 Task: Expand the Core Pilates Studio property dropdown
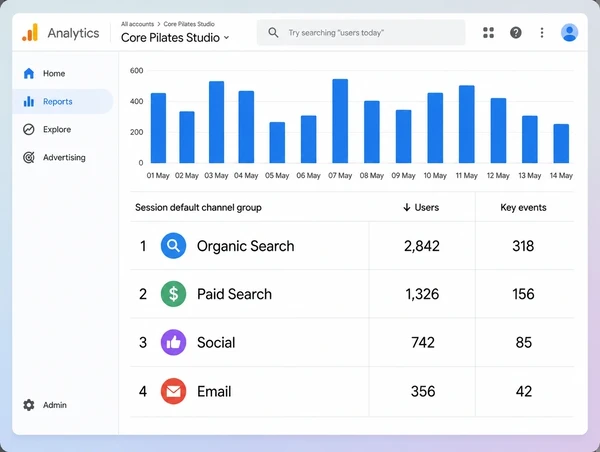point(227,38)
